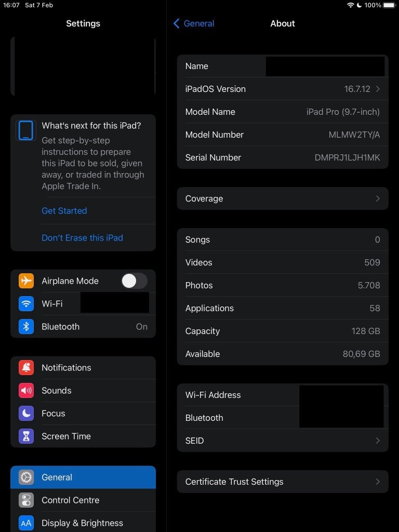
Task: Tap the General gear icon
Action: 26,477
